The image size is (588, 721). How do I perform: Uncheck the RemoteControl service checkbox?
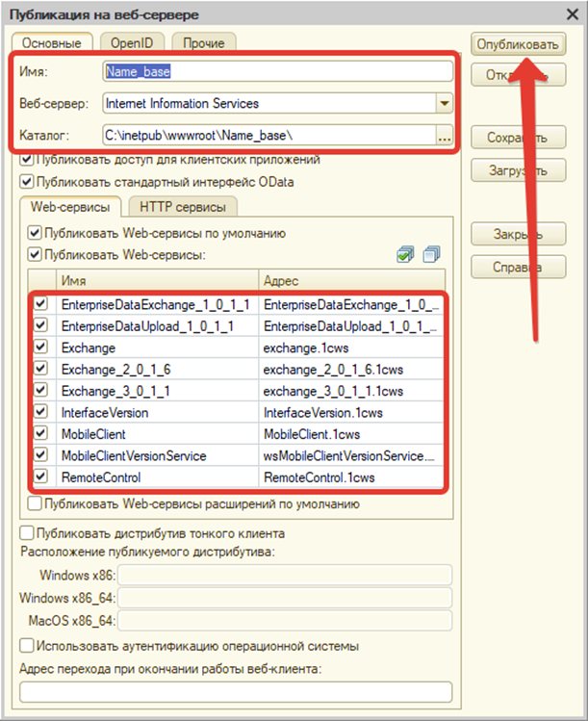pos(40,476)
